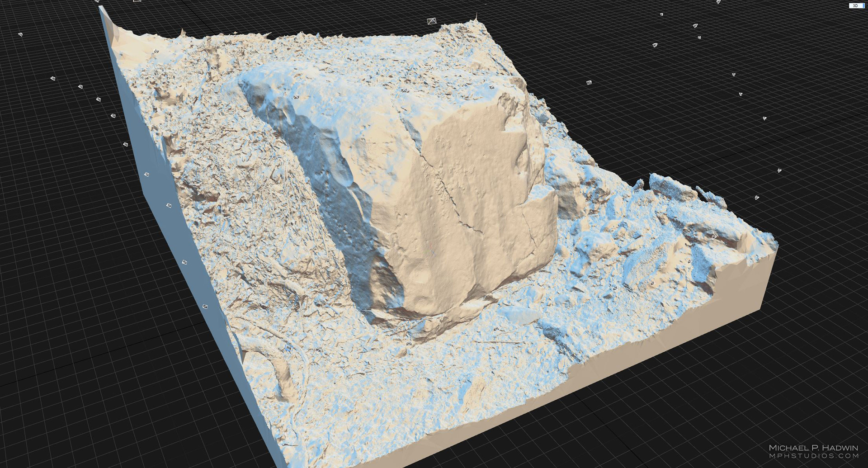868x468 pixels.
Task: Select the blue-highlighted camera marker on the terrain
Action: tap(289, 348)
